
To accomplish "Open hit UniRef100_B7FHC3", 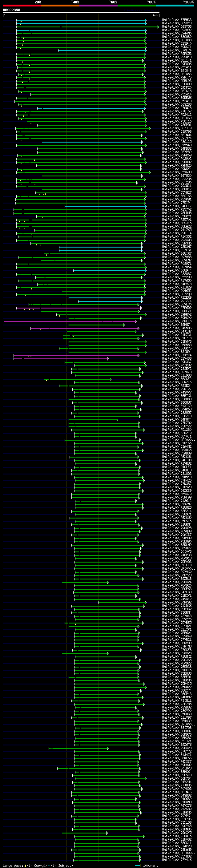I will click(177, 20).
